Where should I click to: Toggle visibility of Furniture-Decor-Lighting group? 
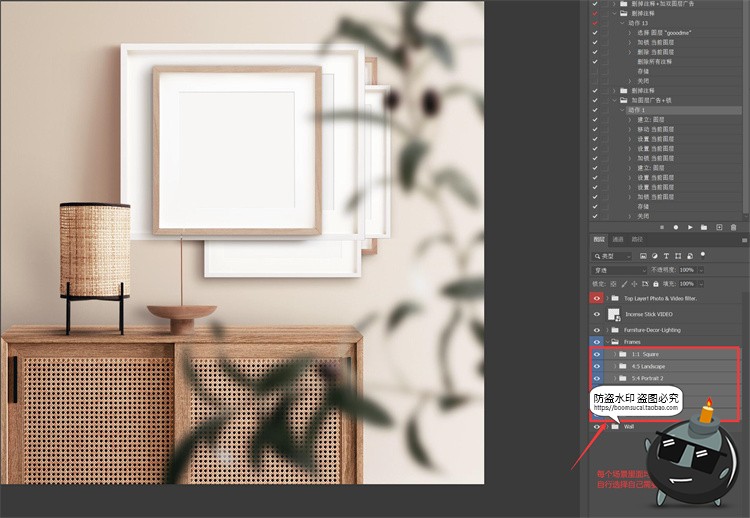[x=597, y=329]
